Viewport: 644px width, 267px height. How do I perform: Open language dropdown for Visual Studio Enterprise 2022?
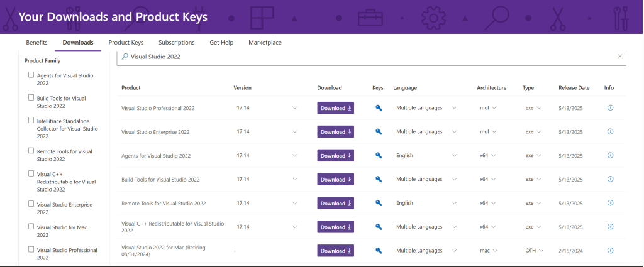click(455, 132)
